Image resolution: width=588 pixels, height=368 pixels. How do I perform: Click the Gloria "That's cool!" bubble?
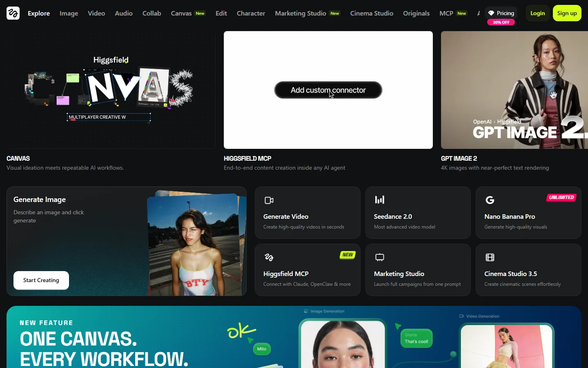(x=416, y=338)
